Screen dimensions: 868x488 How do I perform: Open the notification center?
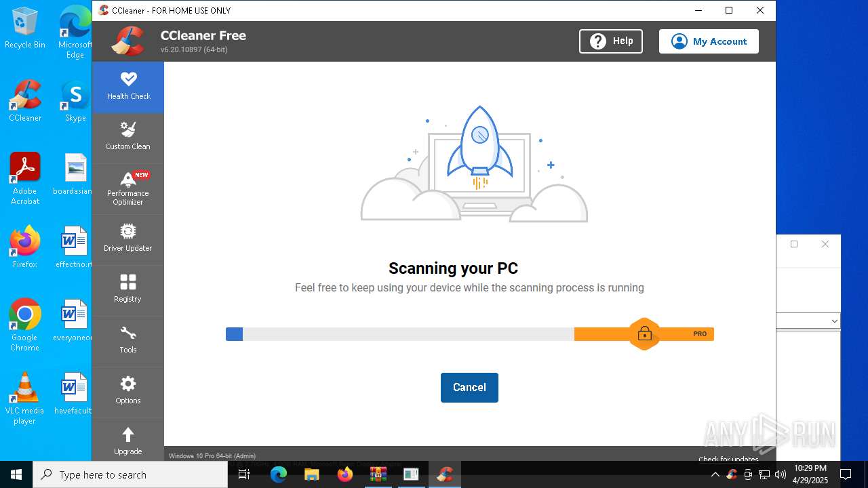click(x=846, y=474)
